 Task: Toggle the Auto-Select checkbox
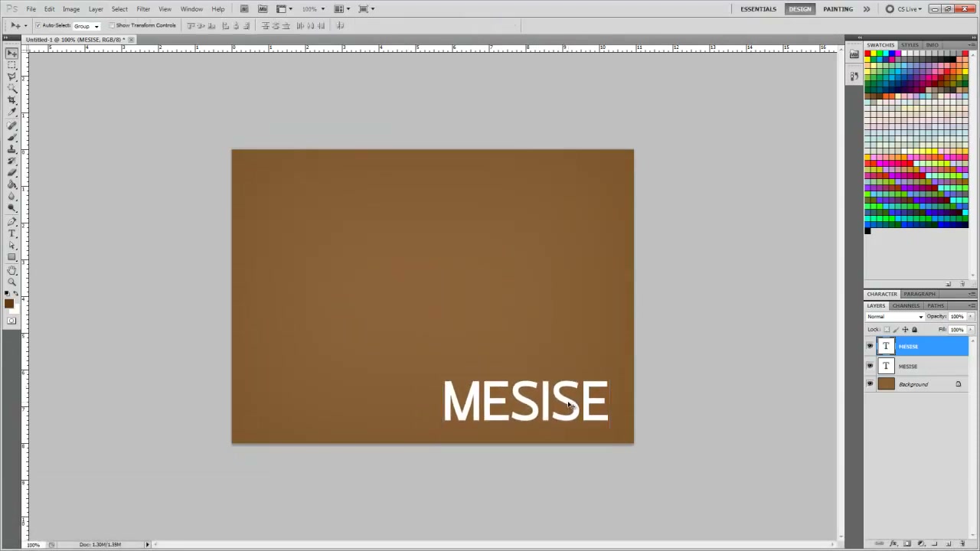(x=38, y=25)
